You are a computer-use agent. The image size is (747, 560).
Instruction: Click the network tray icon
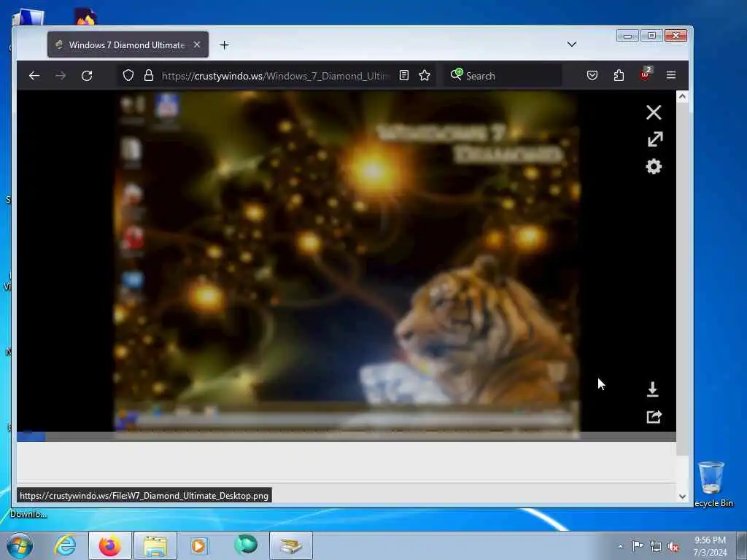tap(656, 546)
